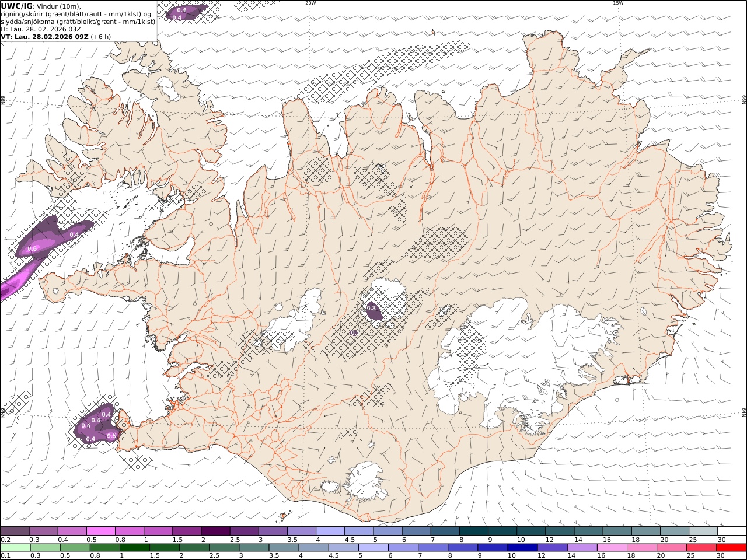Click the 'Vindur (10m),' text in header
Image resolution: width=747 pixels, height=560 pixels.
59,6
